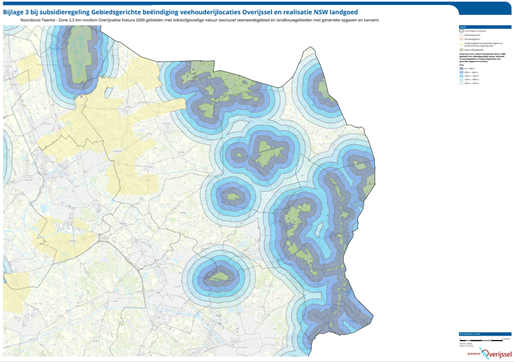Viewport: 514px width, 362px height.
Task: Select the yellow landbouwgebied legend swatch
Action: pyautogui.click(x=461, y=45)
